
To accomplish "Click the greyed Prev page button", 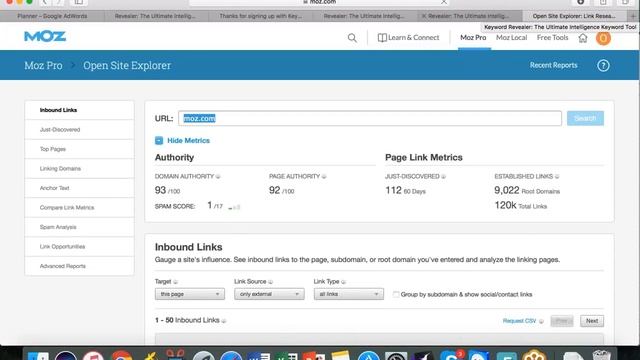I will pyautogui.click(x=562, y=321).
